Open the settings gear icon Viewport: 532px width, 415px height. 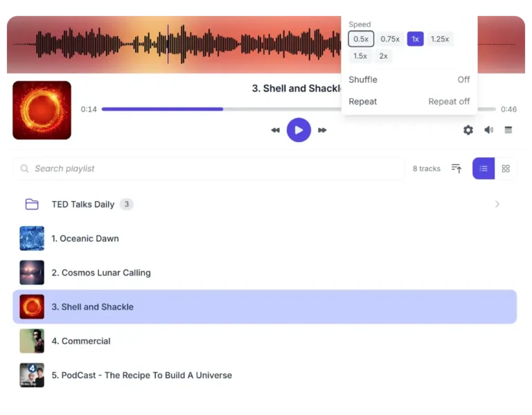[468, 130]
